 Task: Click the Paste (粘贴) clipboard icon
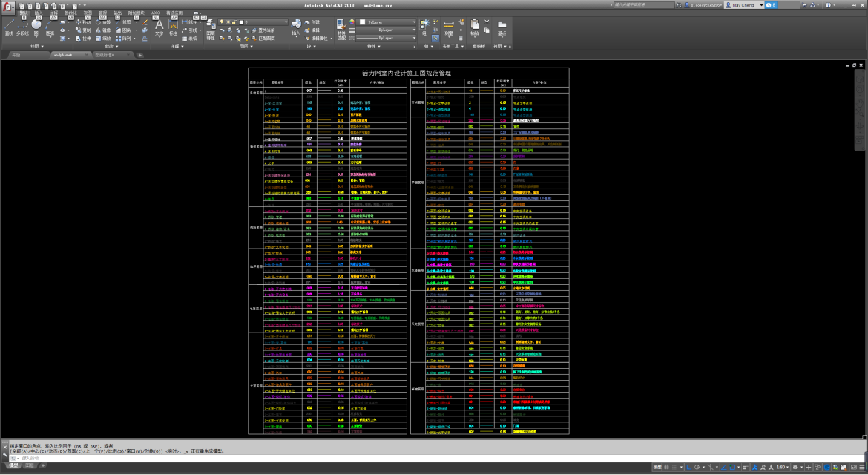(x=475, y=26)
